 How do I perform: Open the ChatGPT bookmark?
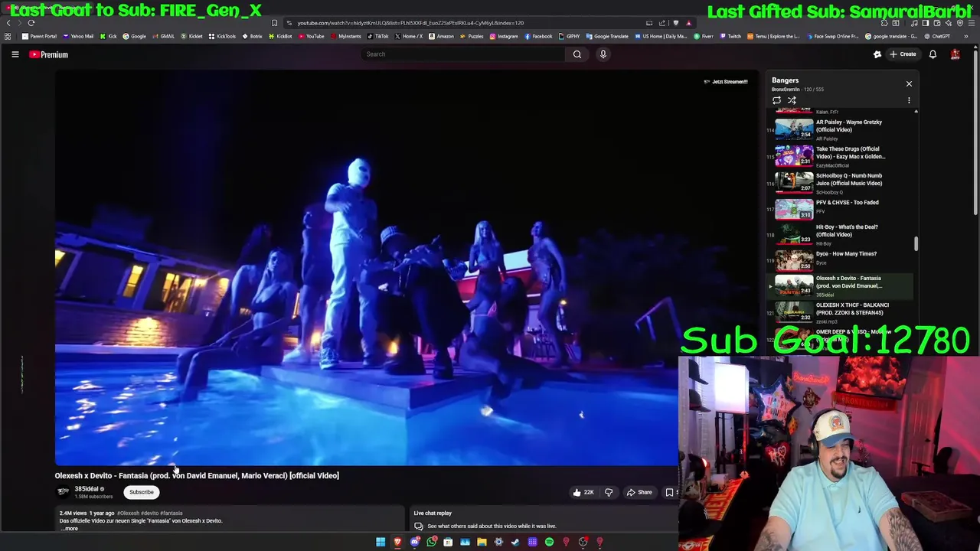[936, 36]
